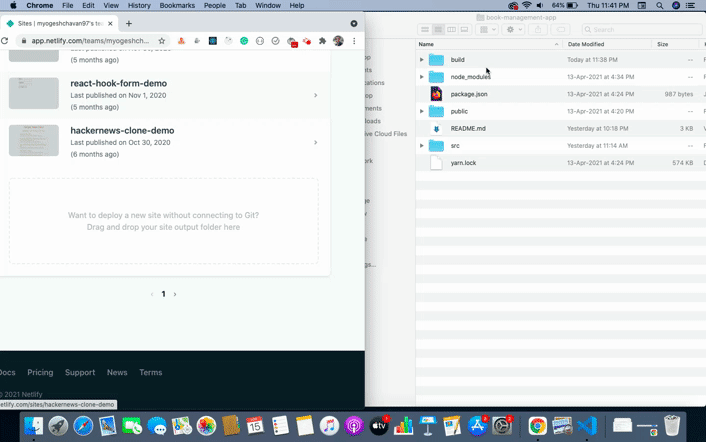The height and width of the screenshot is (442, 706).
Task: Close the Netlify Sites tab
Action: pos(110,23)
